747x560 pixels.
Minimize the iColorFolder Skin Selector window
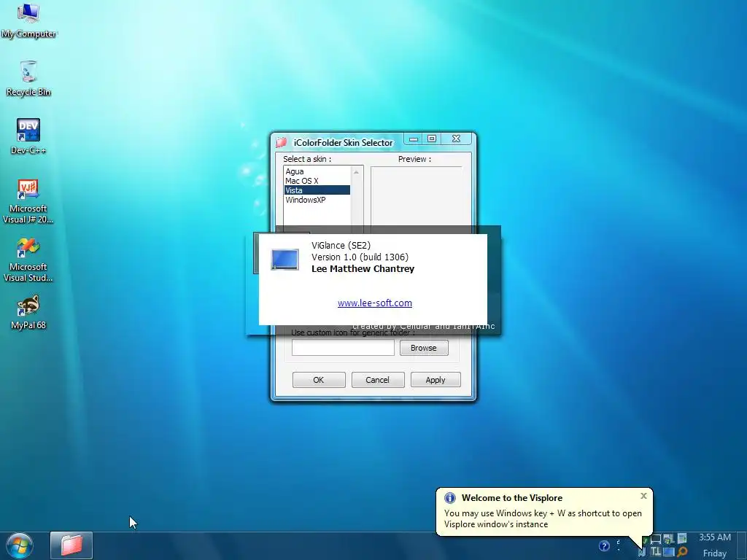(414, 139)
